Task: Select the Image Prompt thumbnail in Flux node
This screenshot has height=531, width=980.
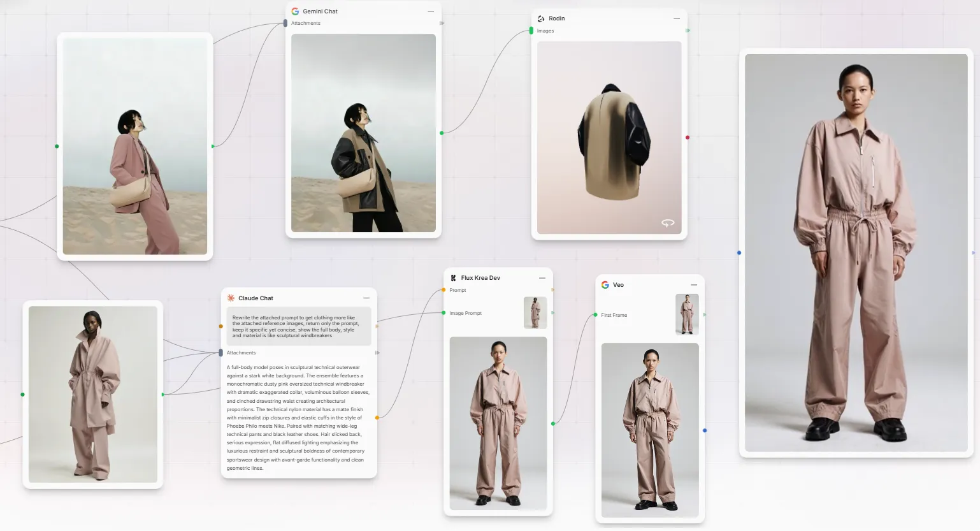Action: click(x=535, y=313)
